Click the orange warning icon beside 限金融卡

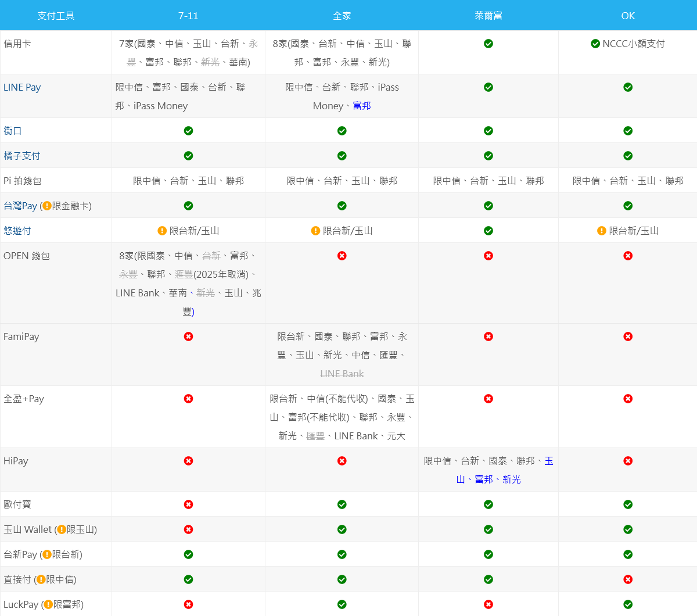coord(47,206)
